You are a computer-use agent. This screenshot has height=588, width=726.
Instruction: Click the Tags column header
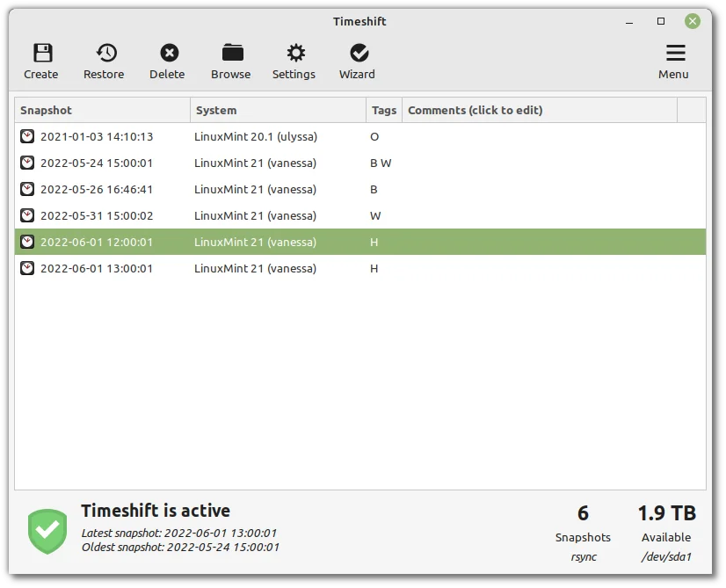(x=383, y=110)
